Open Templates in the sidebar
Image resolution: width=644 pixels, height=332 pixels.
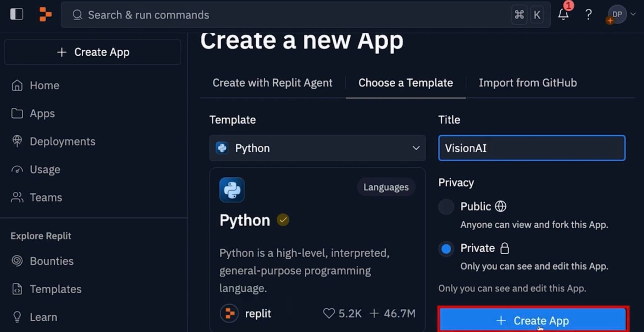click(56, 289)
